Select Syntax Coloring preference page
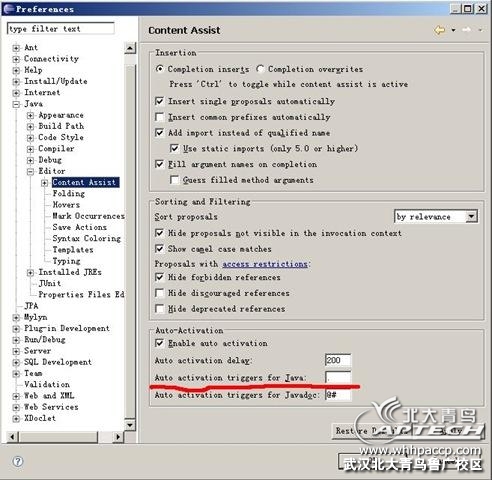 (x=86, y=238)
